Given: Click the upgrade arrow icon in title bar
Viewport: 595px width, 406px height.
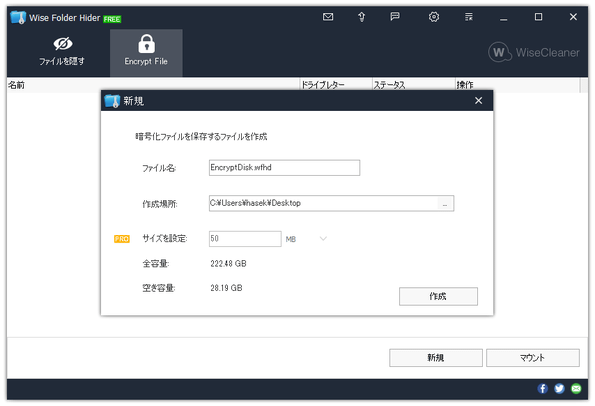Looking at the screenshot, I should 361,17.
